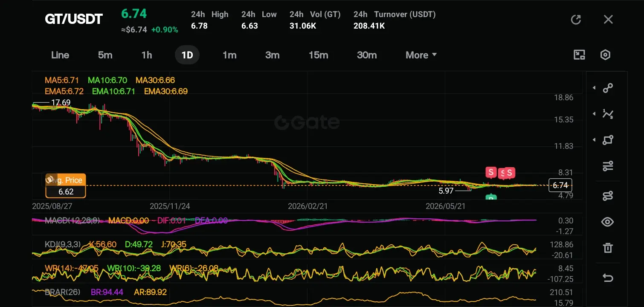The image size is (644, 307).
Task: Click the MA5:6.71 indicator label
Action: click(62, 80)
